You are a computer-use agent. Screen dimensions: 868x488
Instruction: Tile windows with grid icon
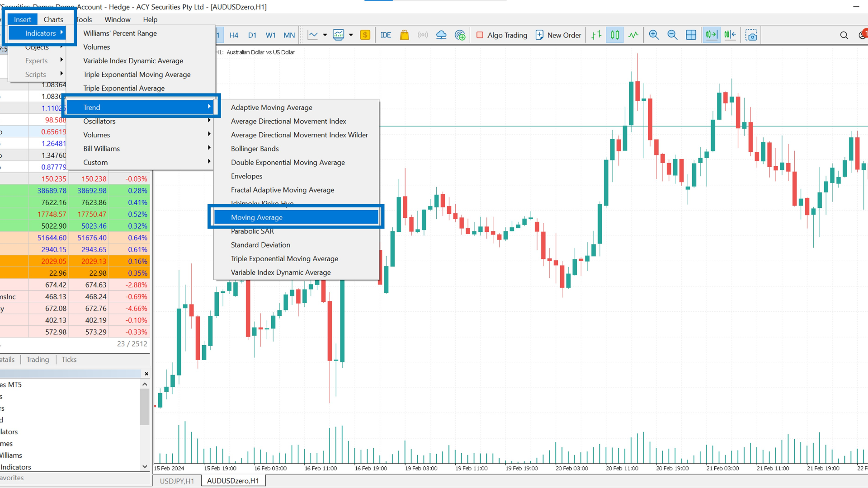point(691,35)
